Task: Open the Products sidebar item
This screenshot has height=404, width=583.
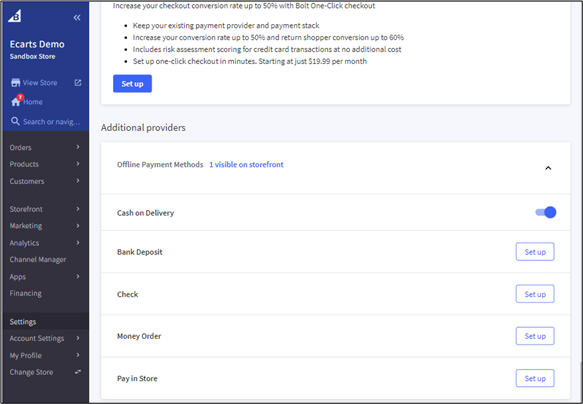Action: coord(24,164)
